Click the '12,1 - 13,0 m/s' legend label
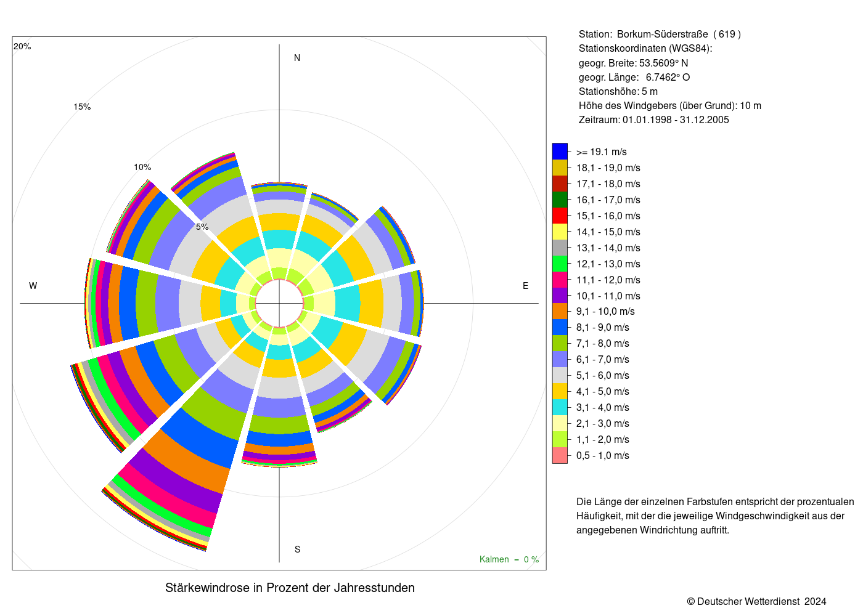Screen dimensions: 863x616 point(608,264)
